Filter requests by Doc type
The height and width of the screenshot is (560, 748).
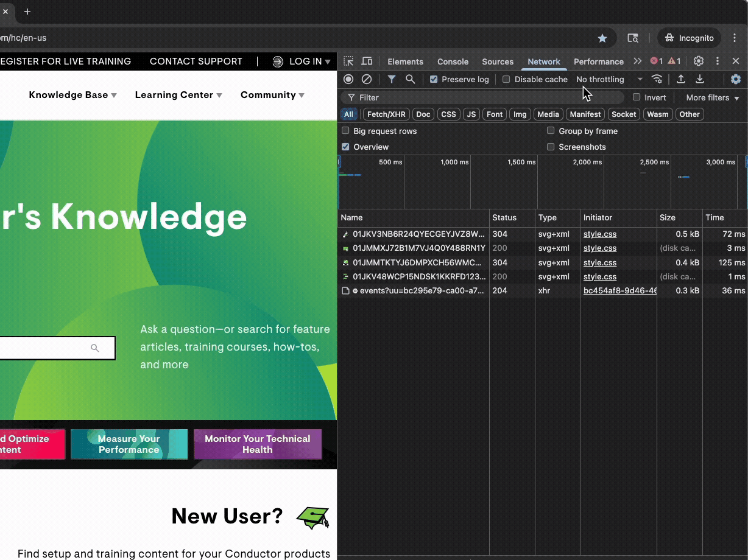pos(423,114)
